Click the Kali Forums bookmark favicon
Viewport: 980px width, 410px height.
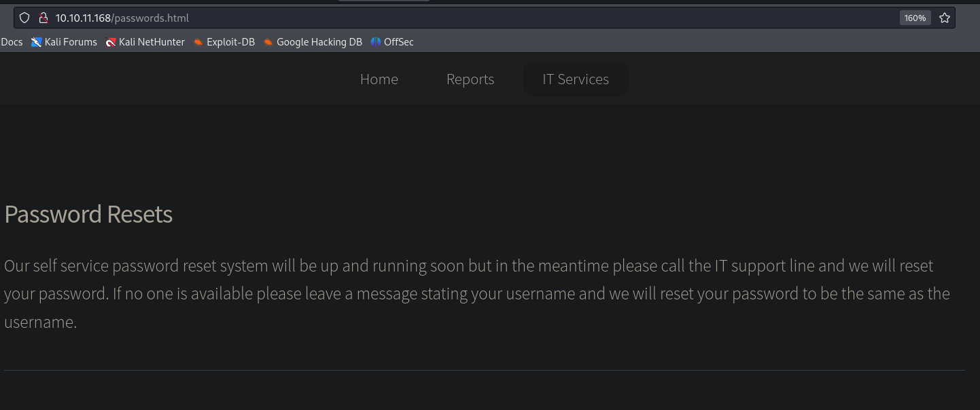coord(37,42)
